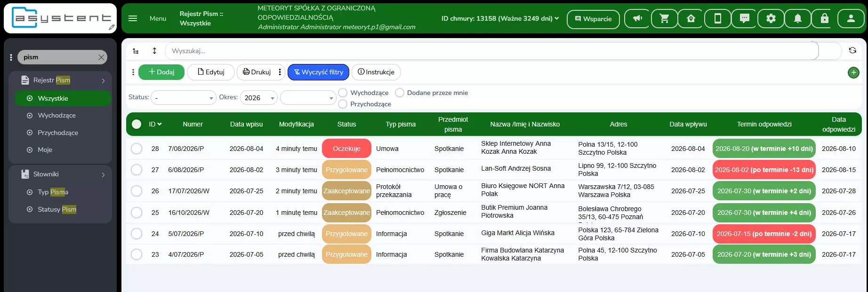Screen dimensions: 868x292
Task: Select the Przychodzące radio filter
Action: point(343,104)
